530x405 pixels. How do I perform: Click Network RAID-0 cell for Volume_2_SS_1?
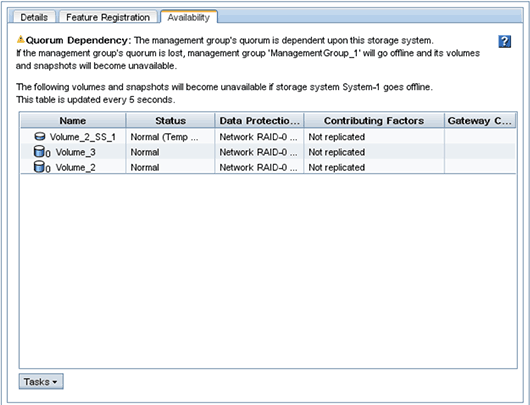pos(259,137)
